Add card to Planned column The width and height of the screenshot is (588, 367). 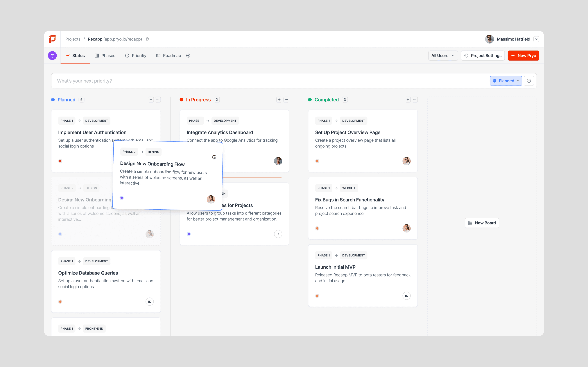pyautogui.click(x=151, y=99)
